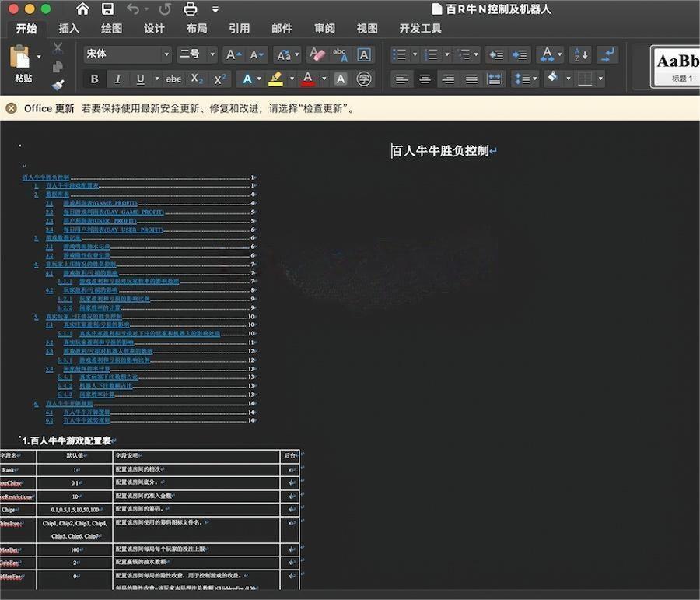This screenshot has height=600, width=700.
Task: Insert enclosed character 字 icon
Action: coord(364,79)
